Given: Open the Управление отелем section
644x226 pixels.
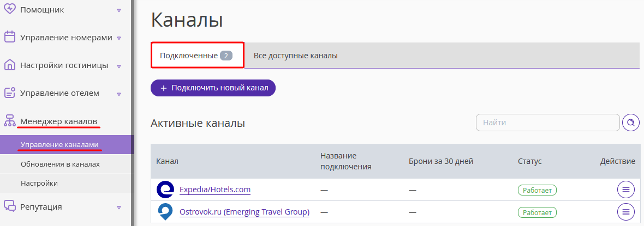Looking at the screenshot, I should 59,93.
